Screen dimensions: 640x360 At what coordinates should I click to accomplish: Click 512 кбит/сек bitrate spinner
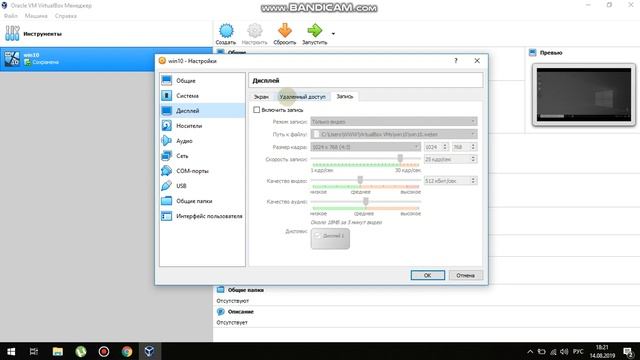point(450,180)
